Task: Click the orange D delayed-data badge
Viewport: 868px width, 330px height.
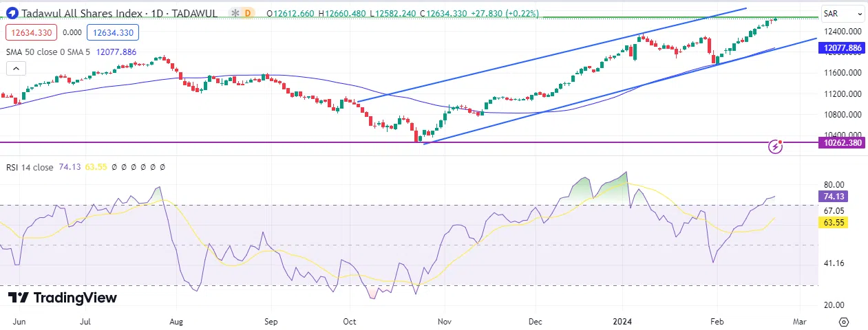Action: click(248, 13)
